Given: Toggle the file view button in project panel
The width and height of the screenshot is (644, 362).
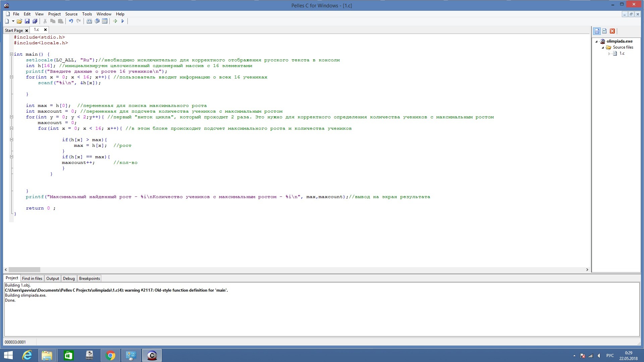Looking at the screenshot, I should pos(597,31).
